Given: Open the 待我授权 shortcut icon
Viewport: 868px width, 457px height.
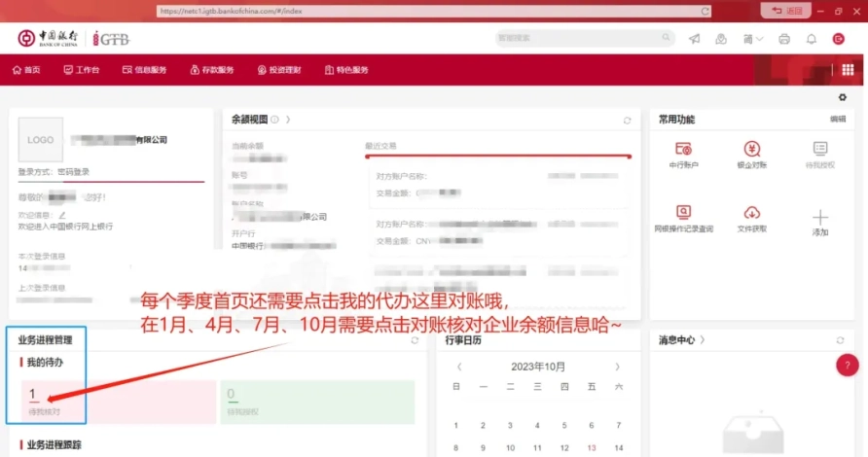Looking at the screenshot, I should point(820,148).
